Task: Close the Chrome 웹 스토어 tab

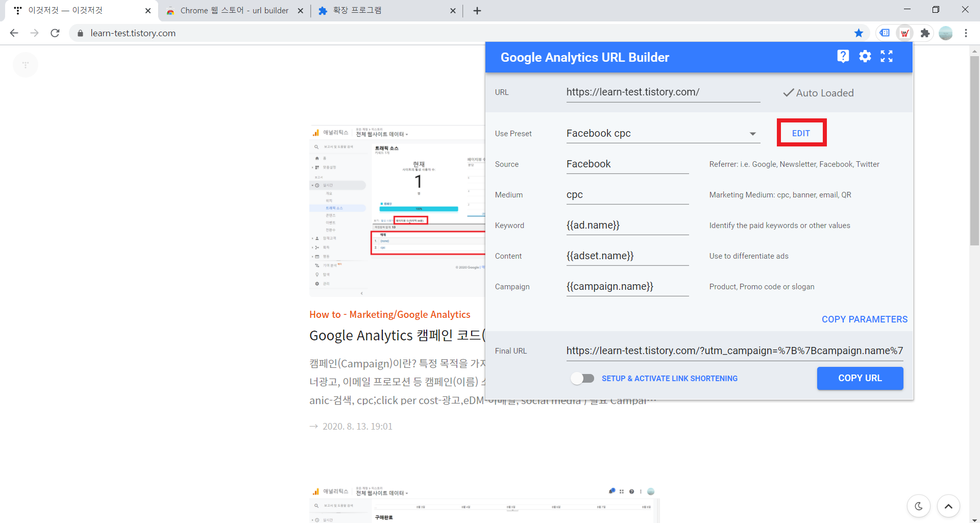Action: point(300,11)
